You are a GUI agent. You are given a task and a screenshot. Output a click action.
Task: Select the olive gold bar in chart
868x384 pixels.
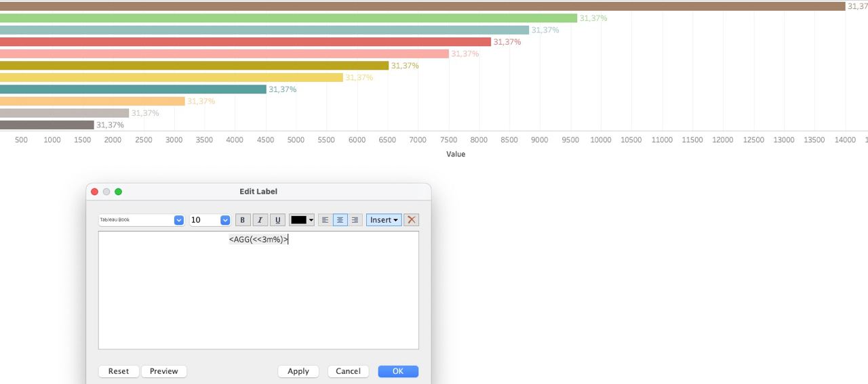pyautogui.click(x=194, y=66)
